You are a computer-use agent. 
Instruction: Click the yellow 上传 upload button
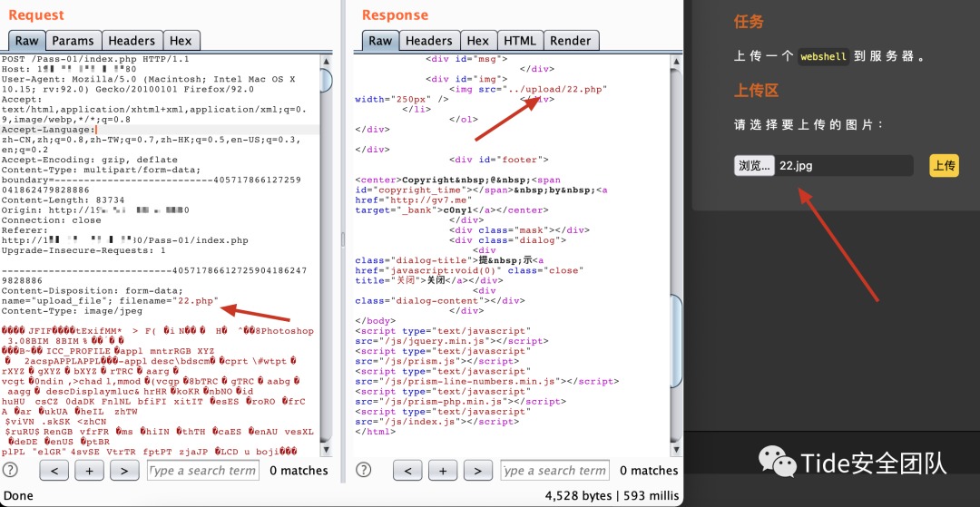point(945,166)
